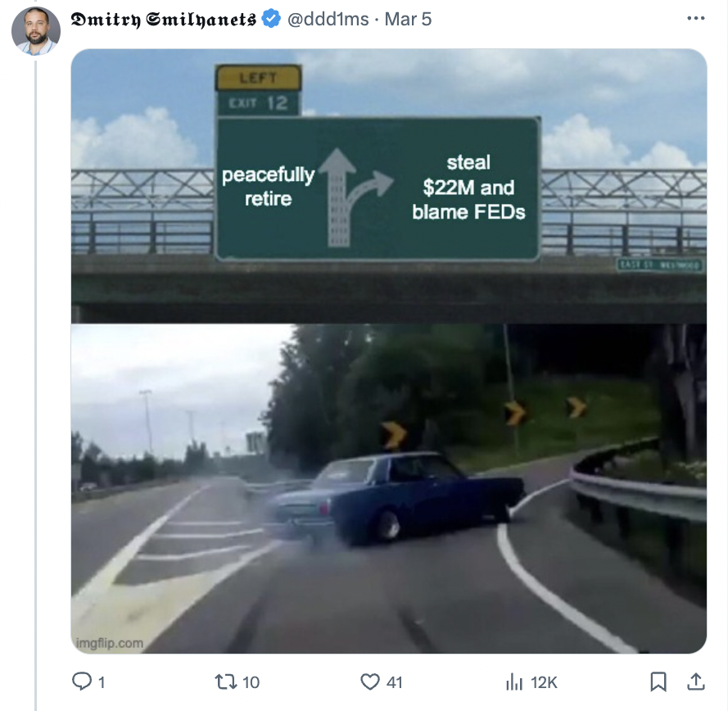Image resolution: width=728 pixels, height=711 pixels.
Task: Open Dmitry Smilyanets profile avatar
Action: (36, 31)
